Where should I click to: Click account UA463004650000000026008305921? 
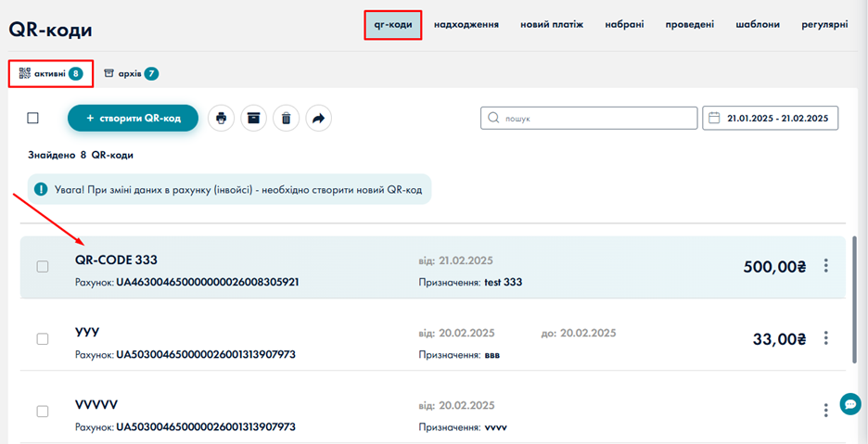click(208, 282)
